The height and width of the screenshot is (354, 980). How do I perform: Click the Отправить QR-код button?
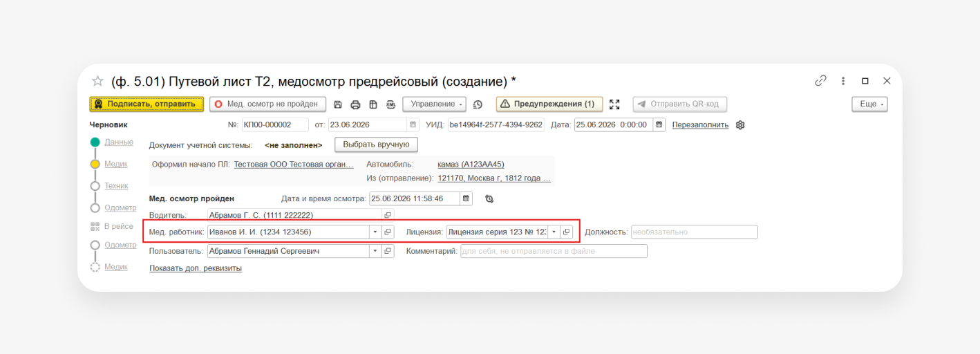[680, 104]
